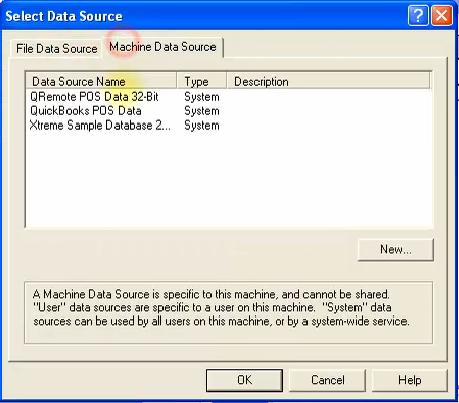Select QRemote POS Data 32-Bit data source
The image size is (459, 403).
pos(94,97)
